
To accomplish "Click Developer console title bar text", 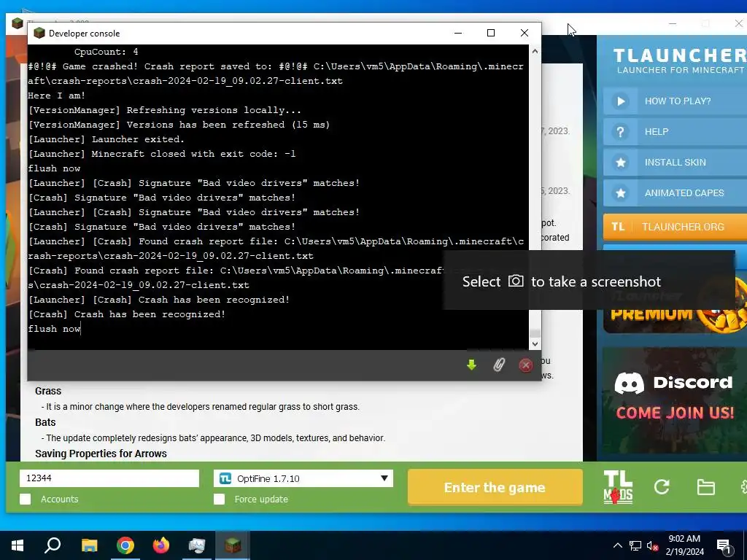I will click(x=85, y=34).
